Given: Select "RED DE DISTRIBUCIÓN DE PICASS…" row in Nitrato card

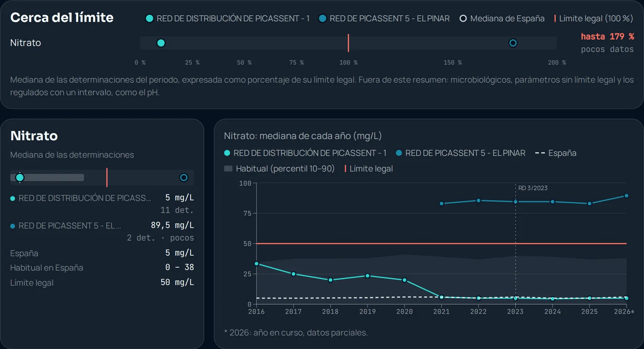Looking at the screenshot, I should [x=102, y=203].
